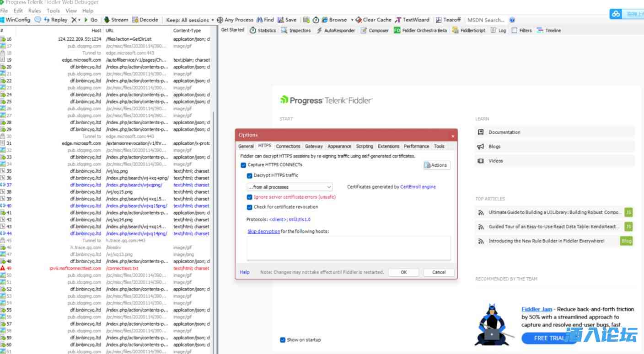
Task: Click OK in the Options dialog
Action: tap(403, 272)
